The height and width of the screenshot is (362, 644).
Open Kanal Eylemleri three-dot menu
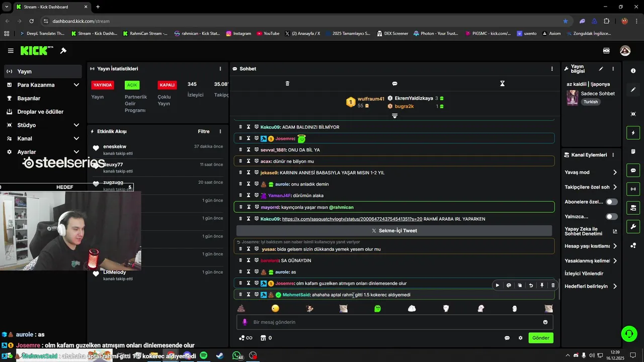click(613, 155)
